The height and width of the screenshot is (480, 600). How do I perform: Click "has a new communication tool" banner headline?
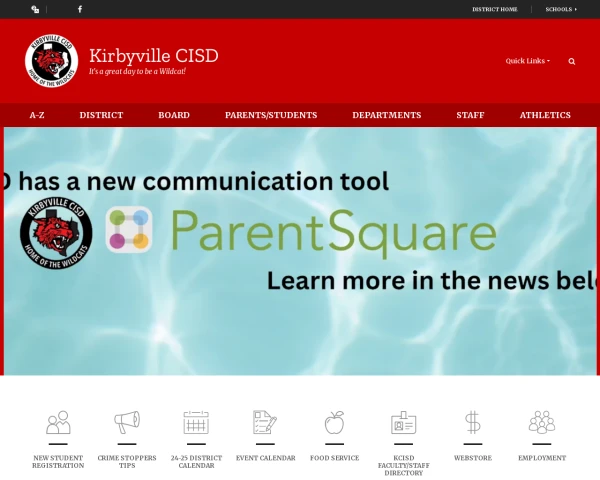204,181
